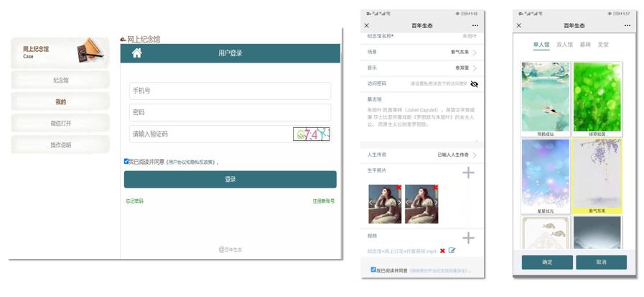Click the 手机号 input field

tap(230, 91)
